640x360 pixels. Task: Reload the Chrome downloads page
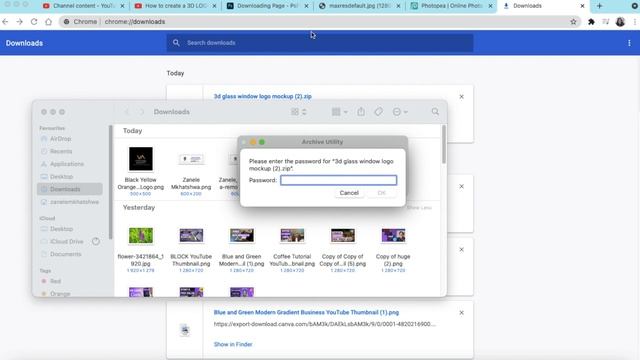tap(34, 22)
